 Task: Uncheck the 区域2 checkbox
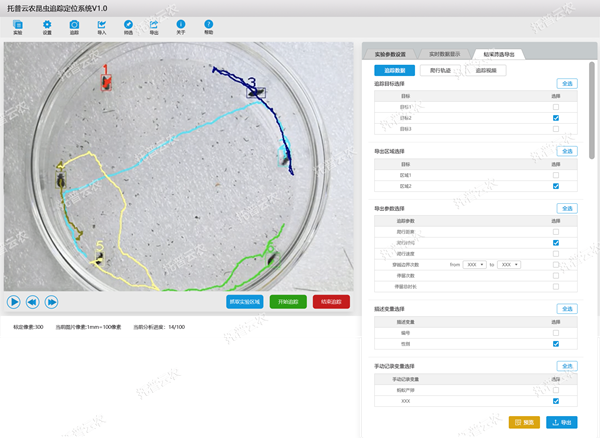555,186
